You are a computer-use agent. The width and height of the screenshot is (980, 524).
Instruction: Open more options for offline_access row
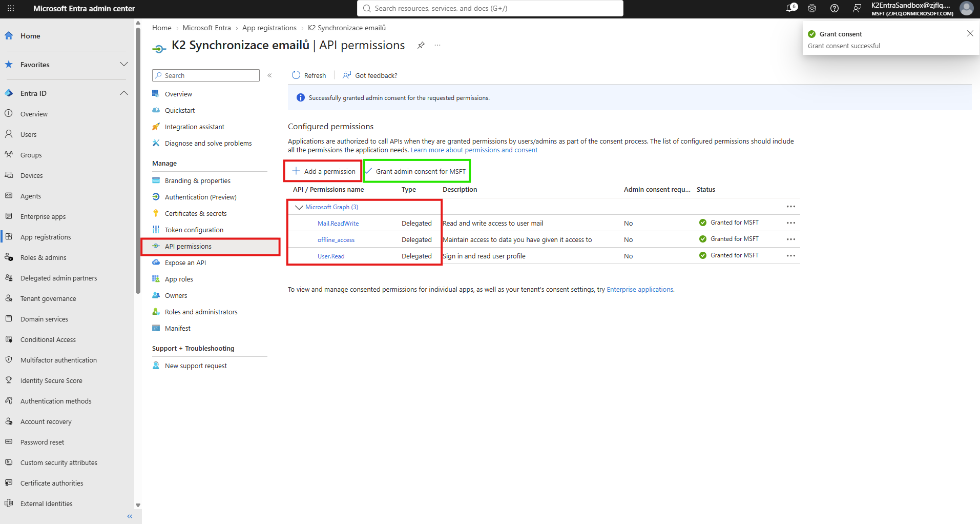tap(791, 239)
